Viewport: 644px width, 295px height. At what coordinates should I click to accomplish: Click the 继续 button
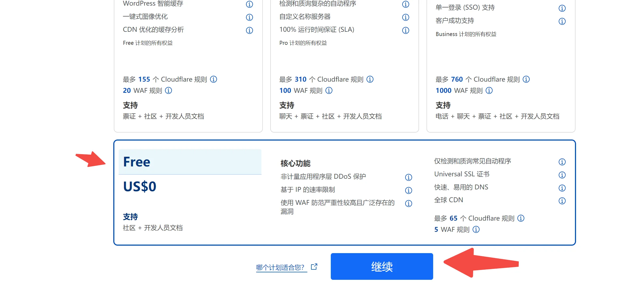point(382,266)
